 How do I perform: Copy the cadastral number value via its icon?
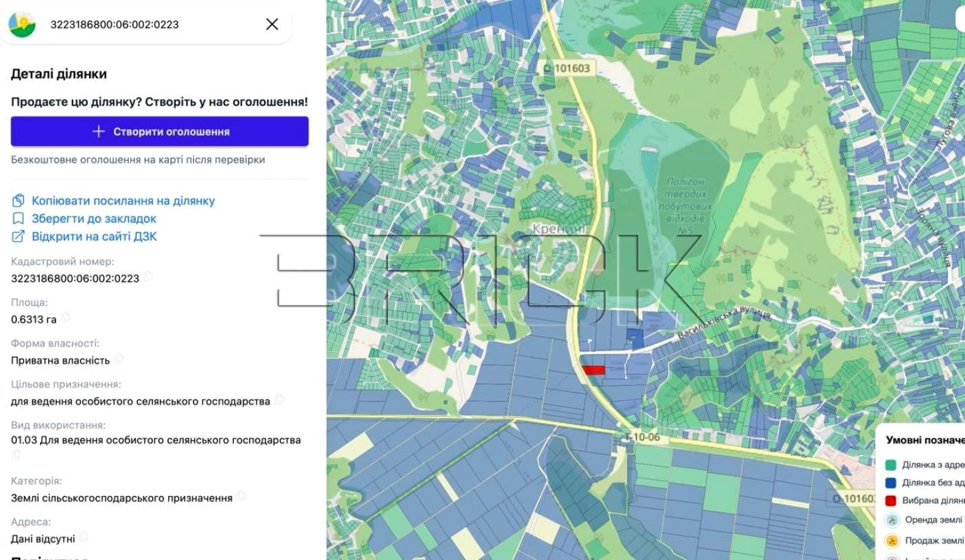[148, 277]
